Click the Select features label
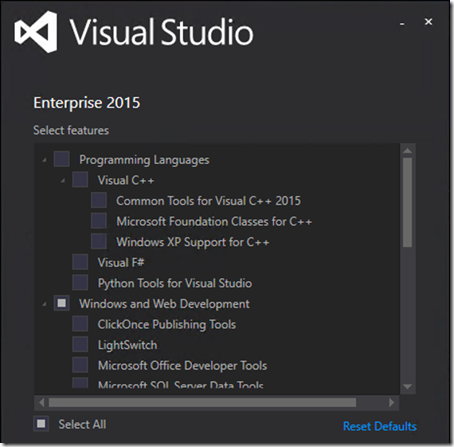Image resolution: width=454 pixels, height=447 pixels. coord(71,130)
